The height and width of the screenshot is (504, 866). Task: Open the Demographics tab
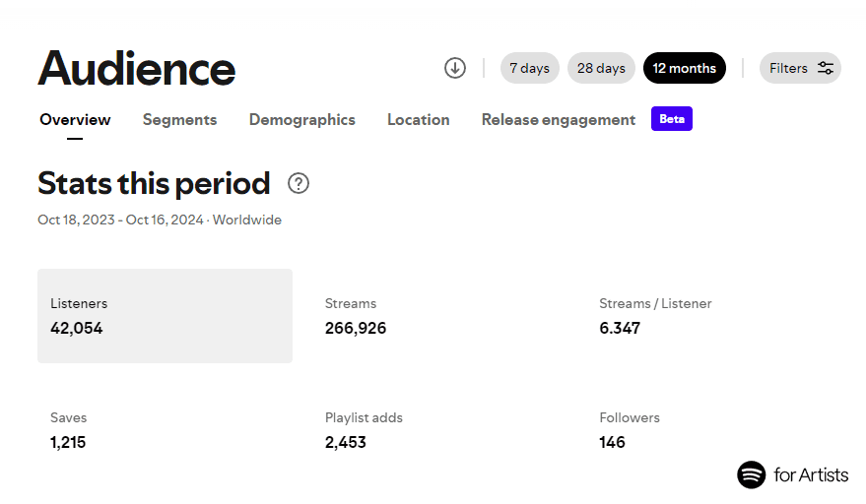(301, 120)
